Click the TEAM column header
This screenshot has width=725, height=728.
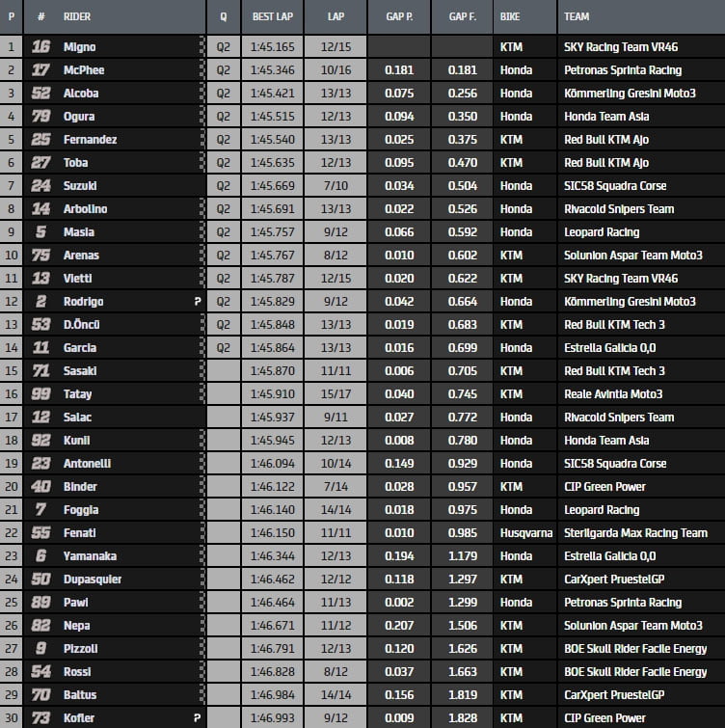(x=577, y=16)
